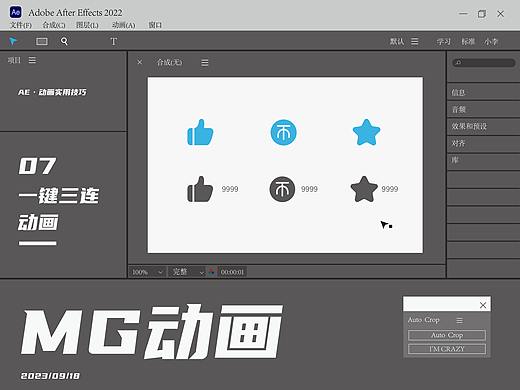Image resolution: width=520 pixels, height=390 pixels.
Task: Click the 9999 count beside the star
Action: pos(390,189)
